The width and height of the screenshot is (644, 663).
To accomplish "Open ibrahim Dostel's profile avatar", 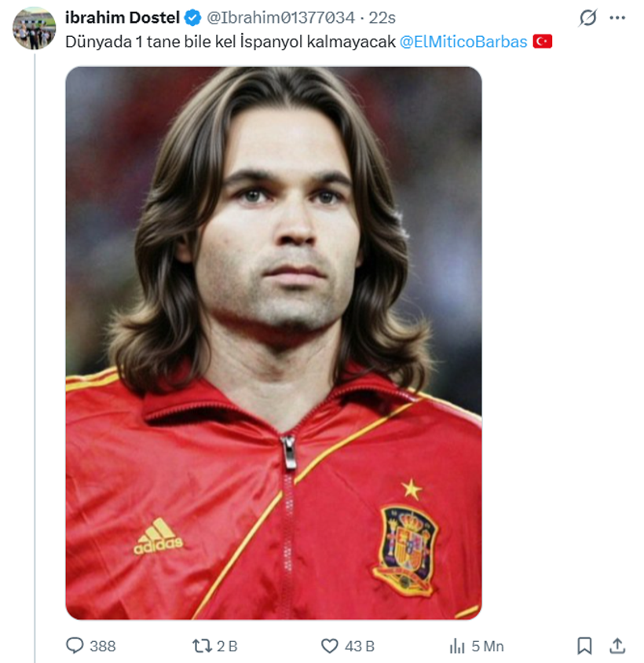I will tap(35, 28).
